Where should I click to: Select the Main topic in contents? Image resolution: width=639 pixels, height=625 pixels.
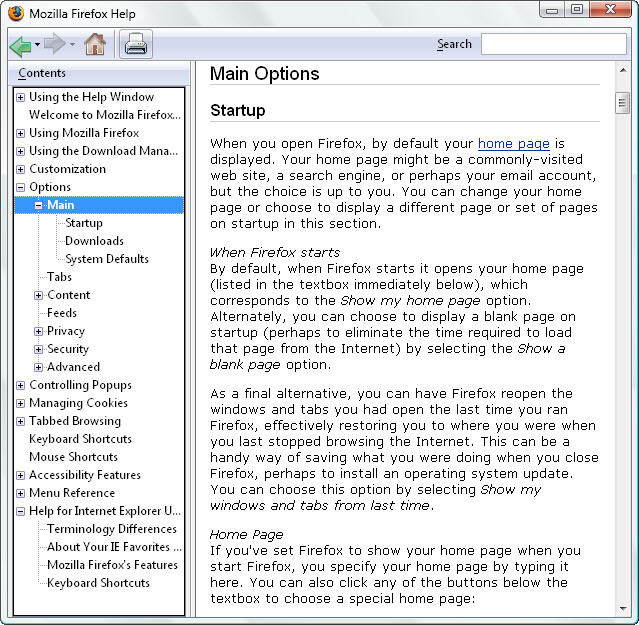(61, 205)
